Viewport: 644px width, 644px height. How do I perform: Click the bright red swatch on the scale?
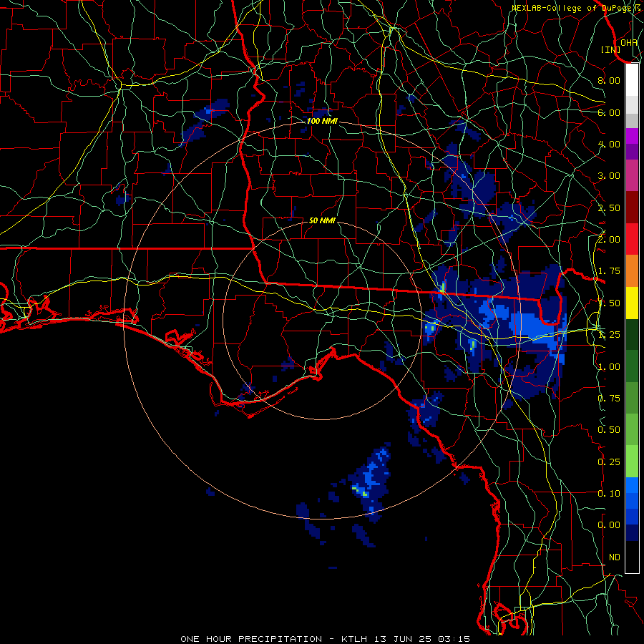[632, 240]
